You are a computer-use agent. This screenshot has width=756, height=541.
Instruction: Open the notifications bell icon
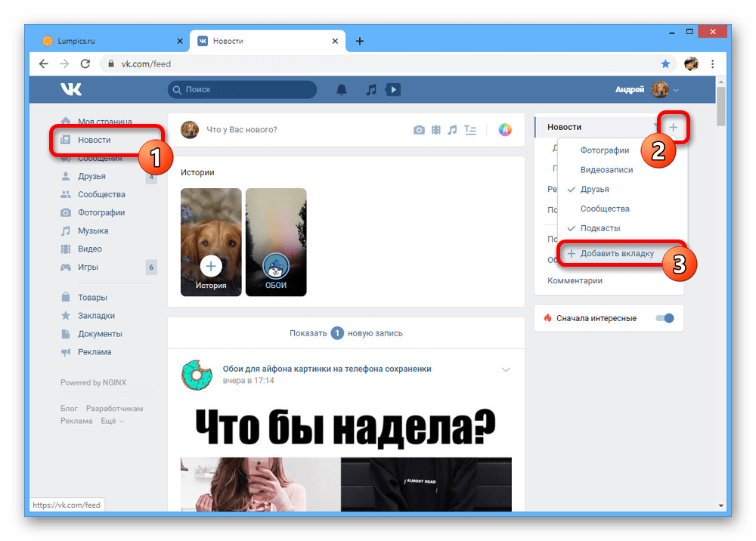342,90
